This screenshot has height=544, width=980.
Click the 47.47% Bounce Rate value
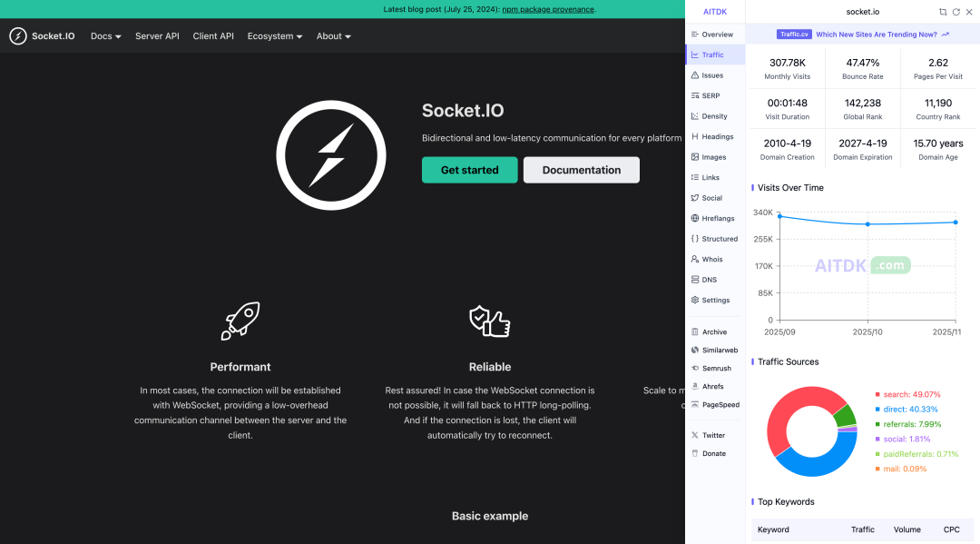863,63
